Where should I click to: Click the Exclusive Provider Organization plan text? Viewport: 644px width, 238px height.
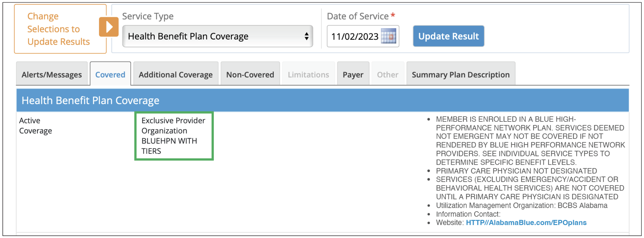(x=174, y=136)
